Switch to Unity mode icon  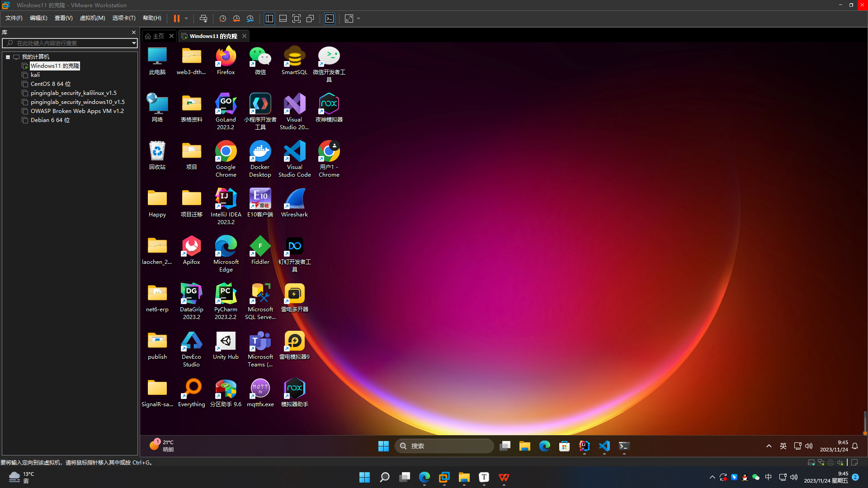(310, 19)
